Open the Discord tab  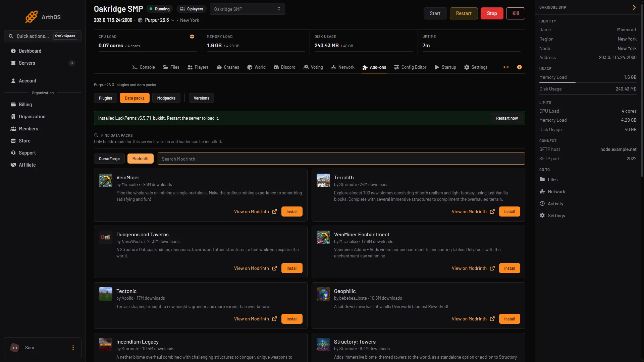[284, 67]
